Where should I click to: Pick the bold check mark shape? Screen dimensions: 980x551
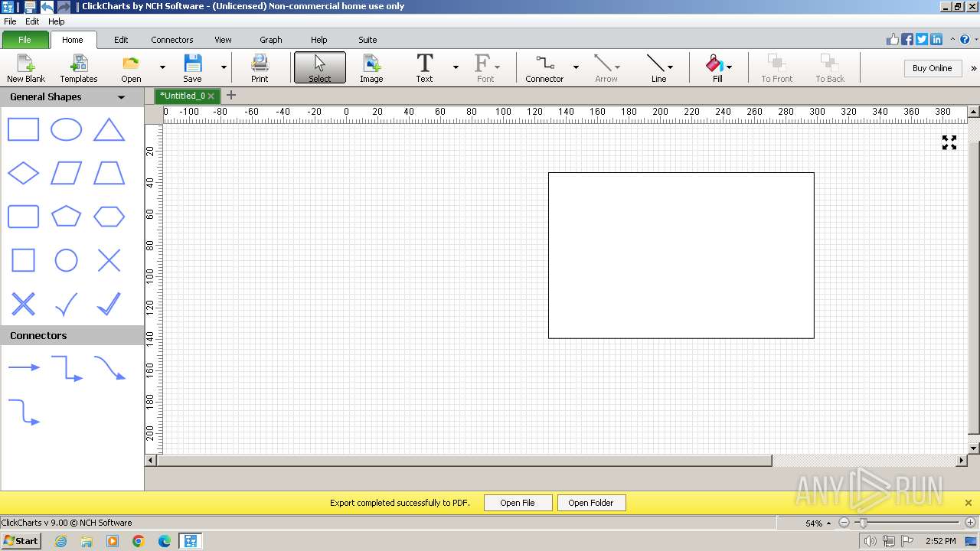click(x=109, y=304)
